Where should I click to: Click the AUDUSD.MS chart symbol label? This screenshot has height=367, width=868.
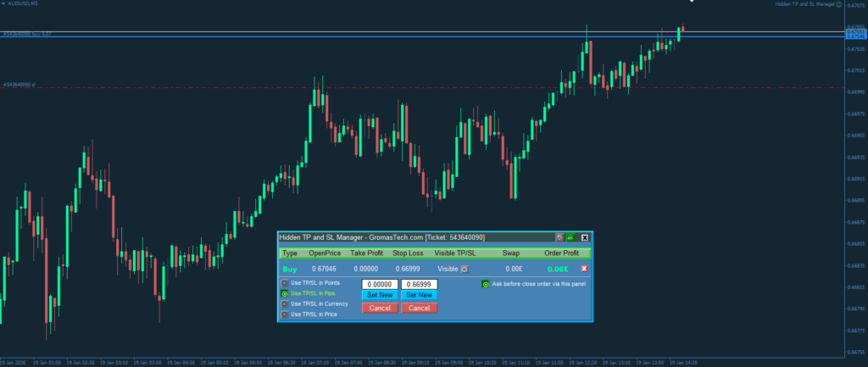(23, 3)
